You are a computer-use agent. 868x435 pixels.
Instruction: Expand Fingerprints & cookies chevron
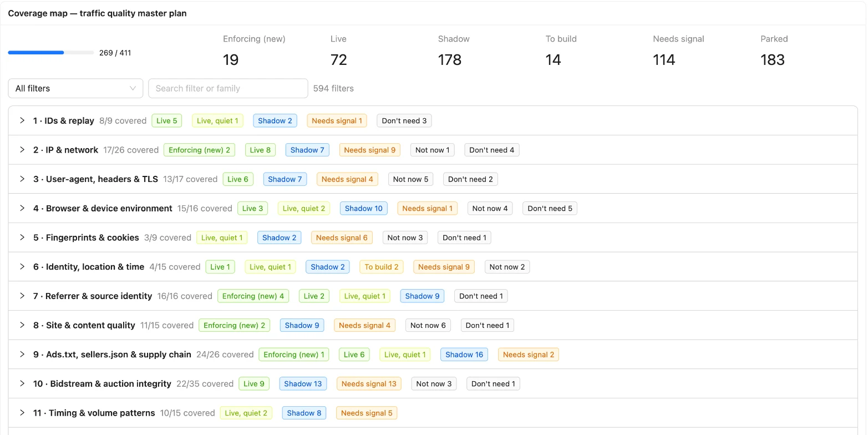click(x=22, y=237)
